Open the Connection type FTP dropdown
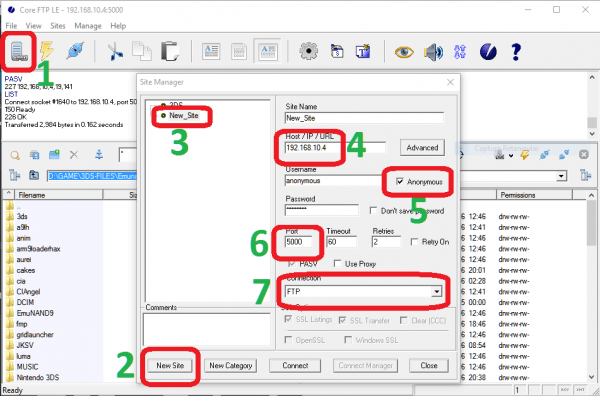 (x=436, y=292)
